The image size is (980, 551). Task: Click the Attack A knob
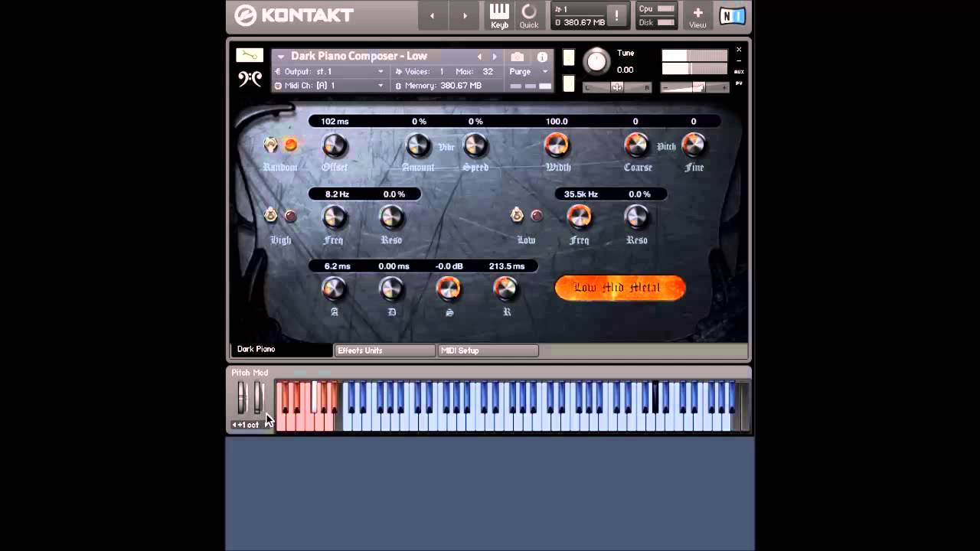pyautogui.click(x=335, y=289)
